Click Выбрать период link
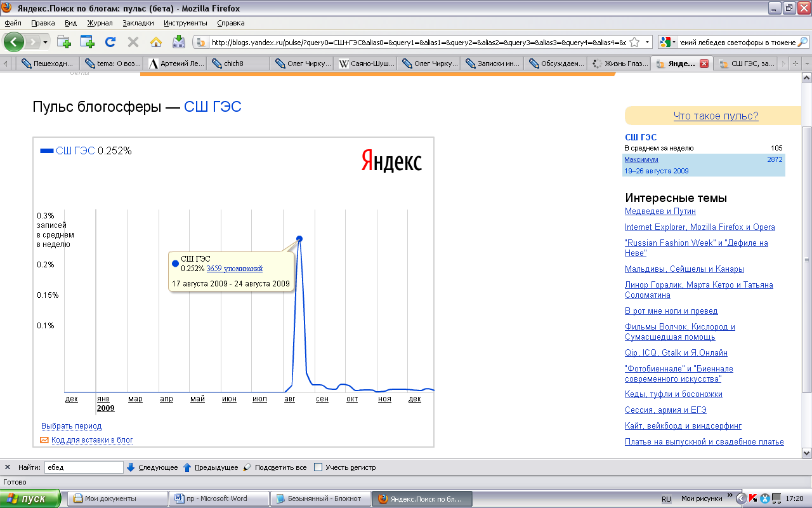Image resolution: width=812 pixels, height=508 pixels. tap(72, 426)
